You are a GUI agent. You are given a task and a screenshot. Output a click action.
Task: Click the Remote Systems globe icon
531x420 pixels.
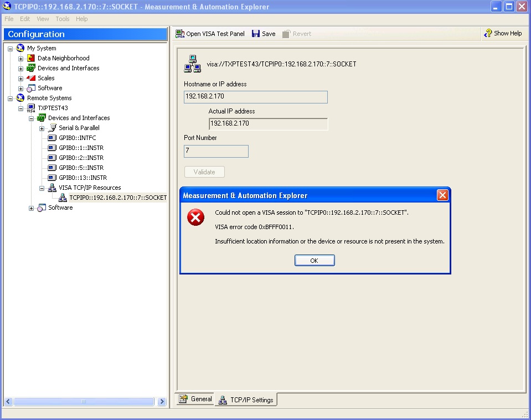pos(20,98)
